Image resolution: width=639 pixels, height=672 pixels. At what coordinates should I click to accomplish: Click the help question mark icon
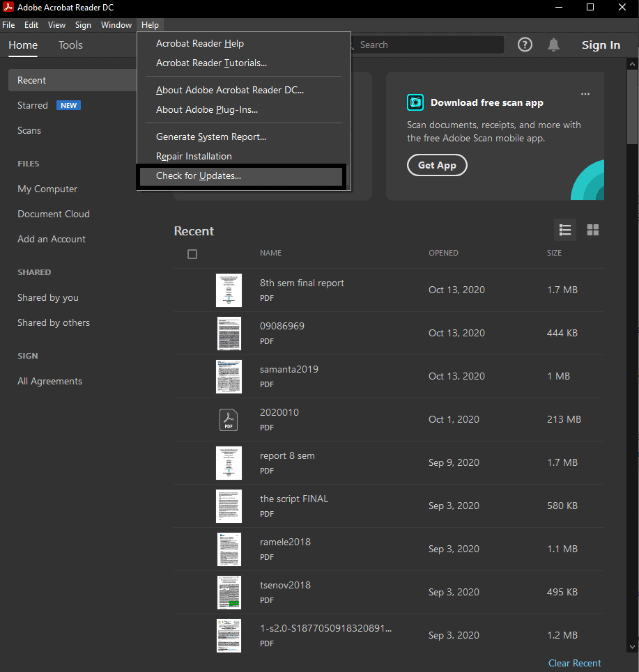pyautogui.click(x=525, y=45)
